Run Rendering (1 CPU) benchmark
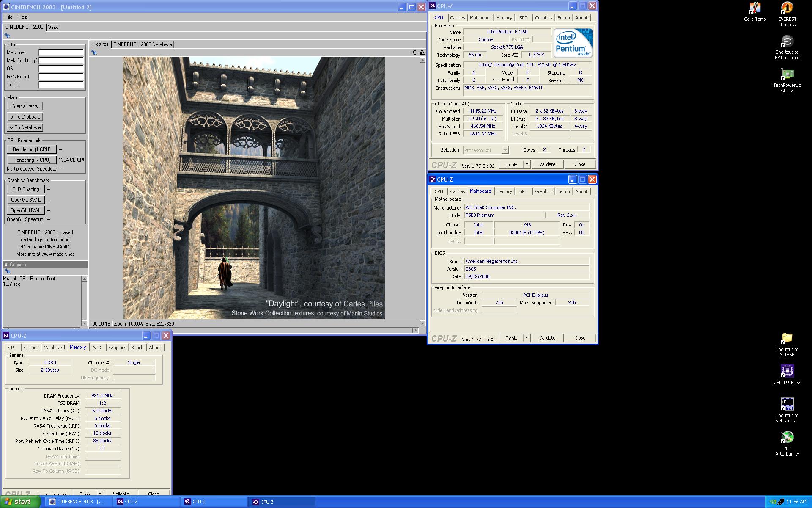This screenshot has width=812, height=508. pos(32,149)
